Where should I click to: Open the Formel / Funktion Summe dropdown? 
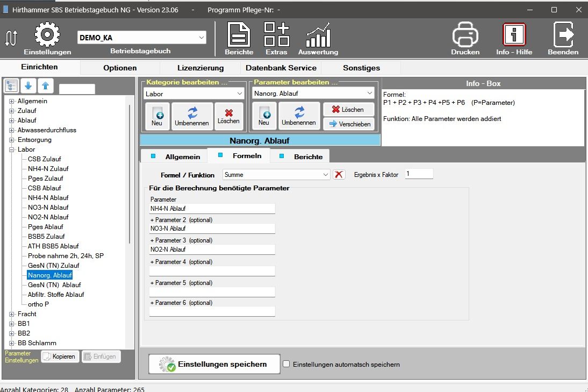coord(326,175)
